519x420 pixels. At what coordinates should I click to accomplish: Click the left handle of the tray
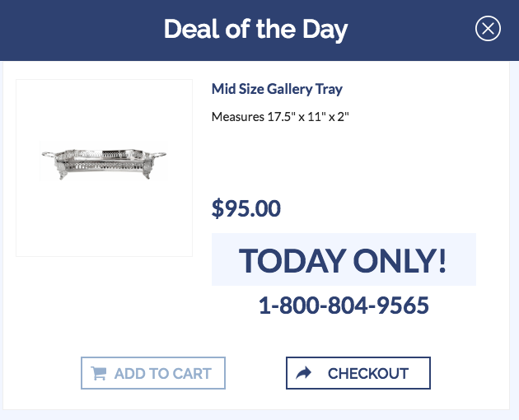tap(48, 154)
